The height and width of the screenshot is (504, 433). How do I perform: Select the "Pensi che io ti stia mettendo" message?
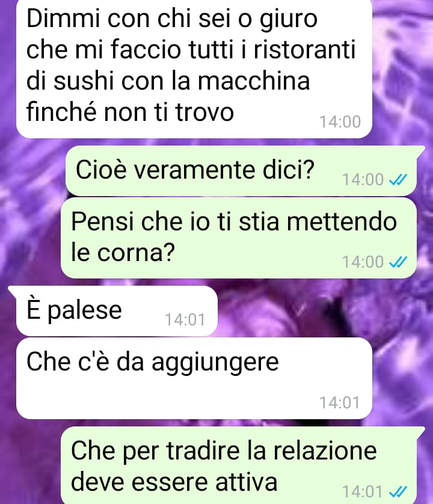point(239,238)
